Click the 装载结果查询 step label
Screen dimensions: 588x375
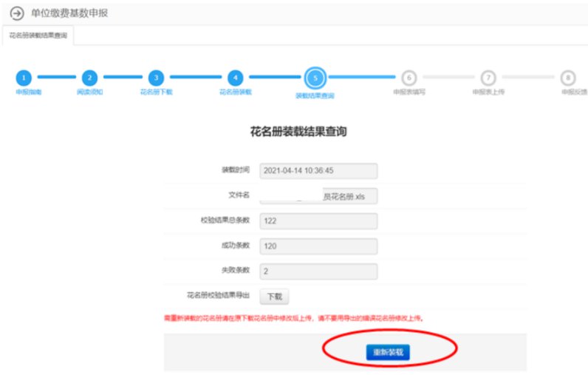pyautogui.click(x=315, y=95)
